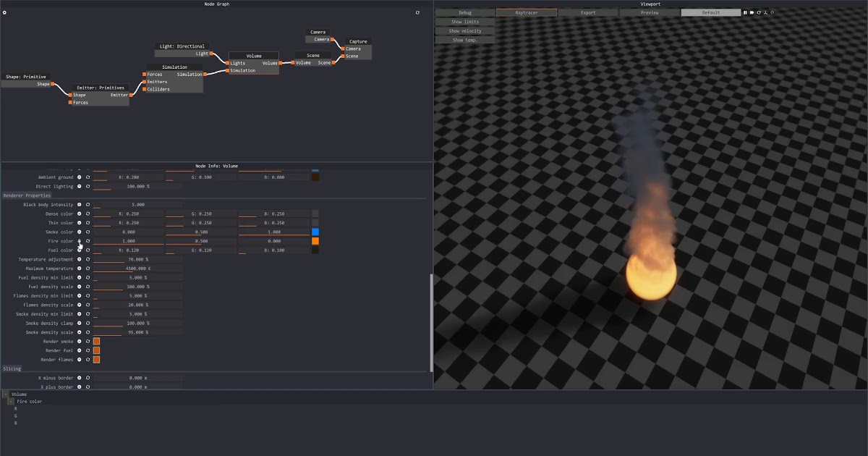Click the restart simulation icon in viewport toolbar
Viewport: 868px width, 456px height.
759,12
